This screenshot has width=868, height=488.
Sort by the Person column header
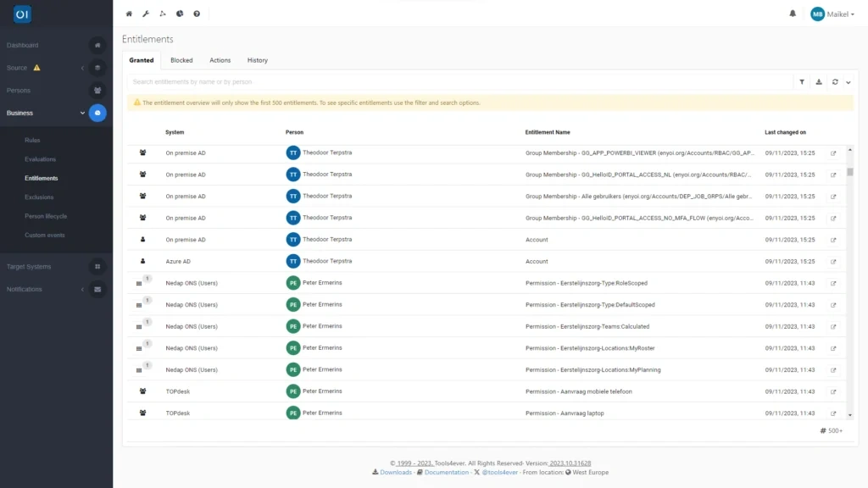click(294, 132)
